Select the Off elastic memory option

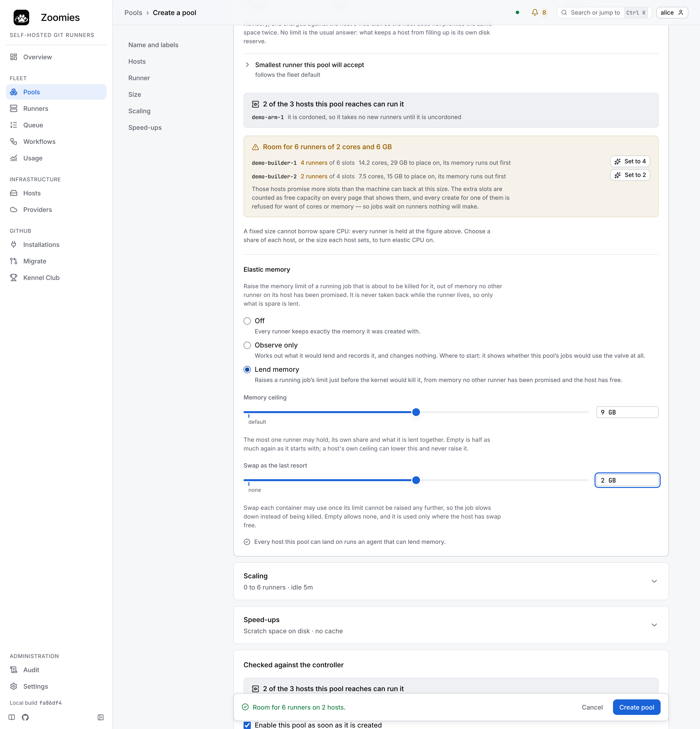click(x=247, y=321)
